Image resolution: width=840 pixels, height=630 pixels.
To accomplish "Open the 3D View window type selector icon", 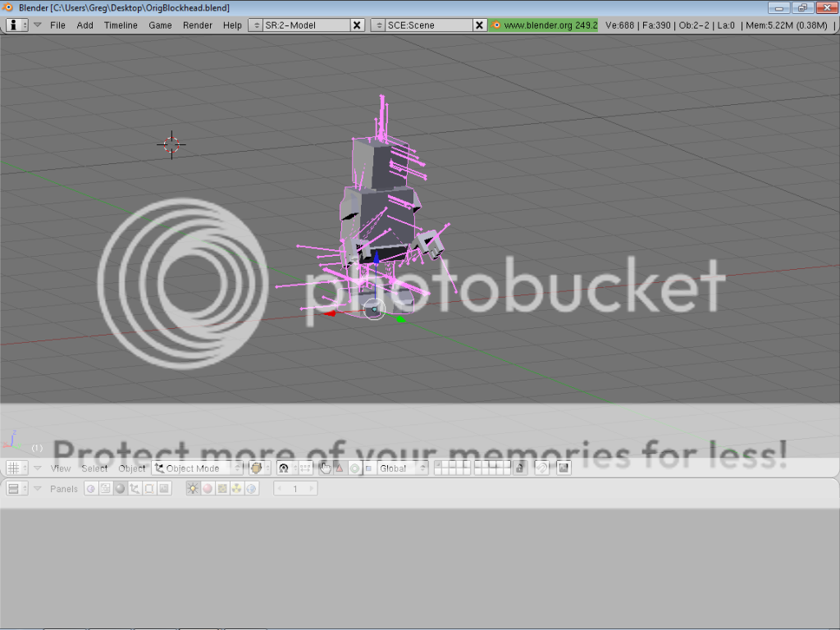I will click(x=16, y=468).
